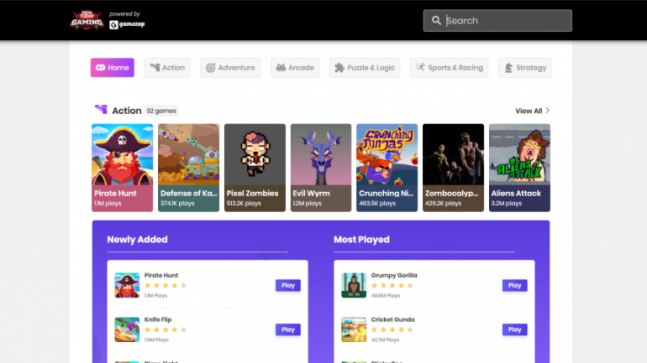Image resolution: width=647 pixels, height=363 pixels.
Task: Click the India Today Gaming logo
Action: tap(87, 20)
